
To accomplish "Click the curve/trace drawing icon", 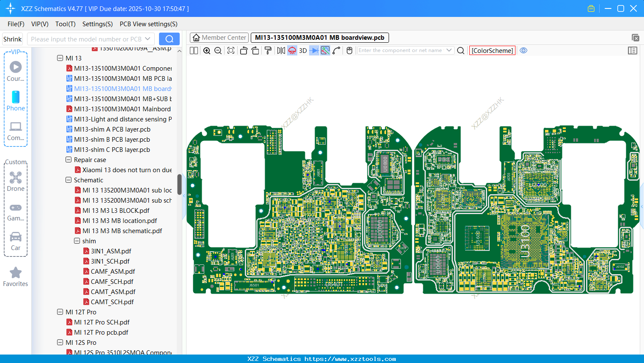I will pos(337,50).
